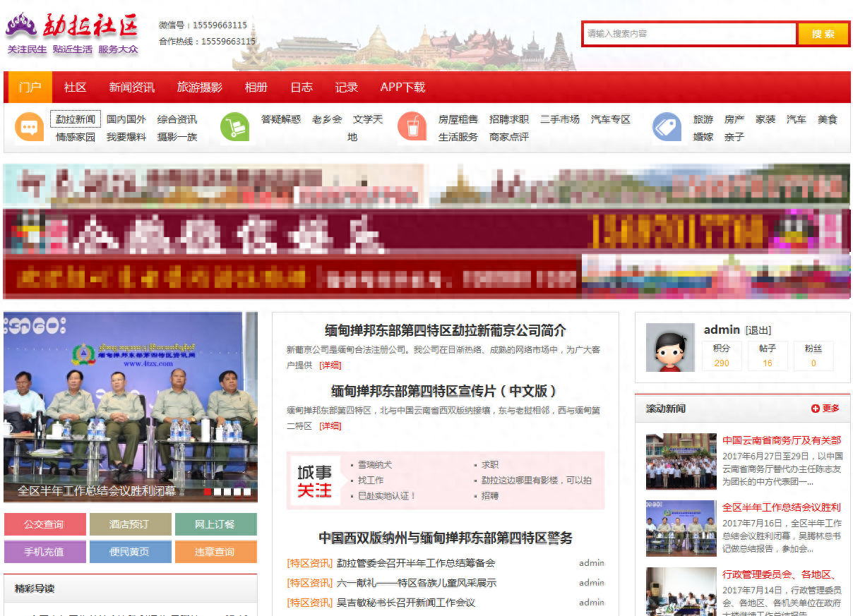Open the first scrolling news thumbnail
This screenshot has width=853, height=616.
681,461
